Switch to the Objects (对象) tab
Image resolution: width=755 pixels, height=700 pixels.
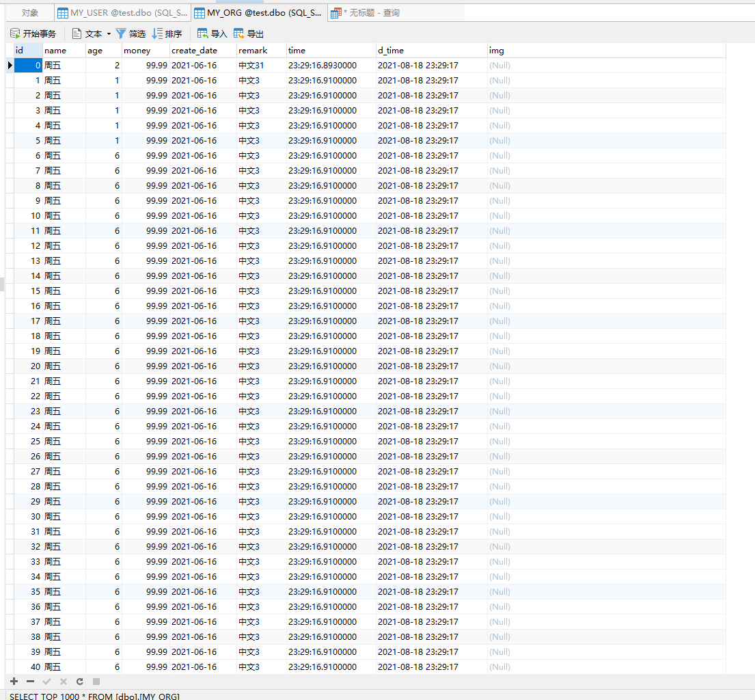coord(30,13)
